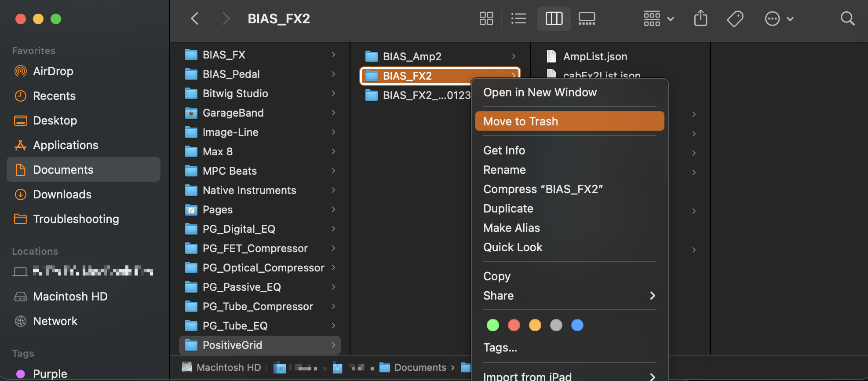The height and width of the screenshot is (381, 868).
Task: Open AirDrop in the sidebar
Action: [x=53, y=71]
